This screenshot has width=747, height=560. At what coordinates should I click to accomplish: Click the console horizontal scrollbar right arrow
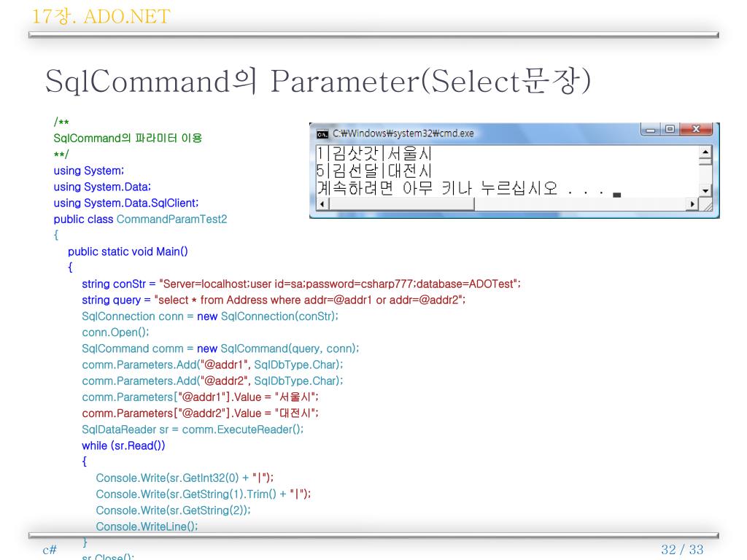point(692,204)
